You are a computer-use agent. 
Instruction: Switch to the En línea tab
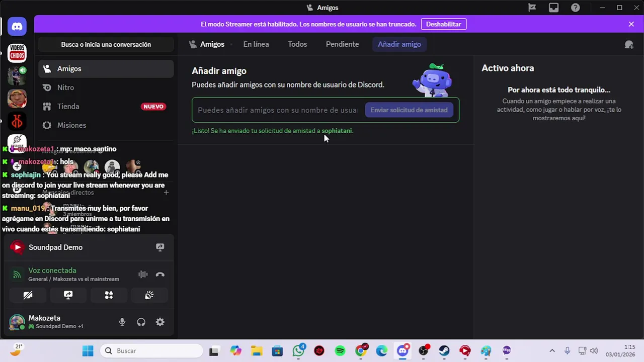[x=256, y=44]
